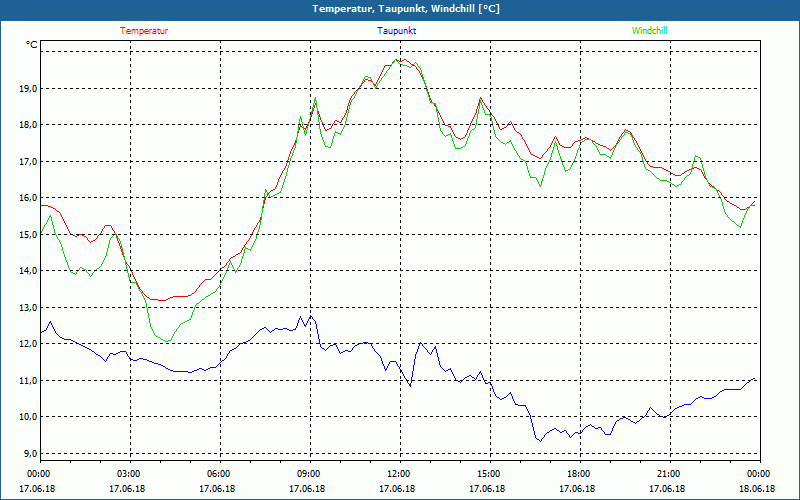Click the 15:00 time axis label
The image size is (800, 500).
click(489, 474)
